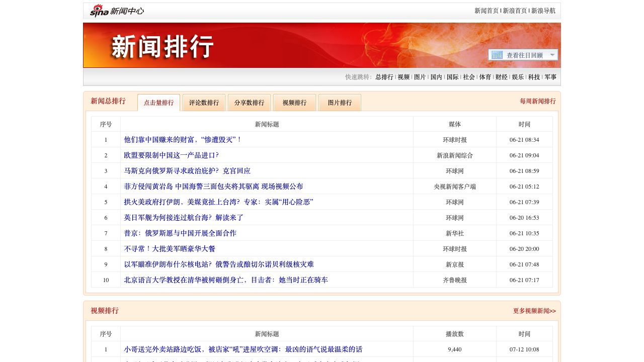Switch to the 分享数排行 tab
The width and height of the screenshot is (644, 362).
[x=249, y=103]
